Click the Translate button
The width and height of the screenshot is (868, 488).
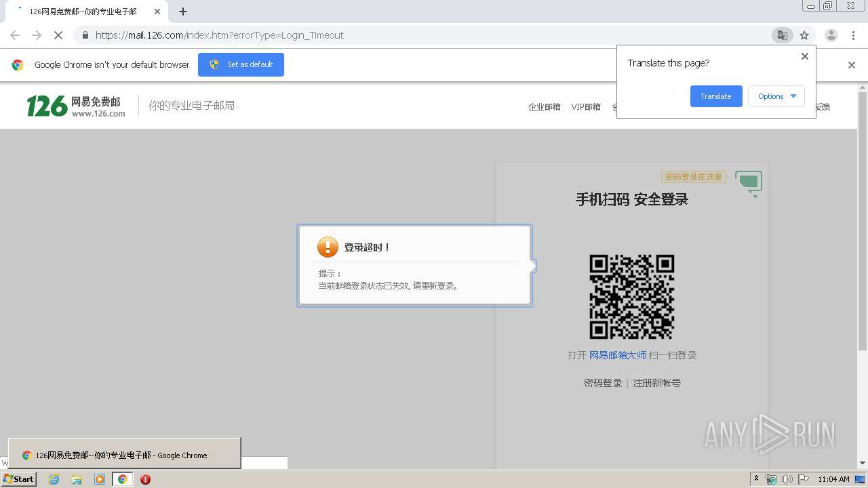[716, 96]
